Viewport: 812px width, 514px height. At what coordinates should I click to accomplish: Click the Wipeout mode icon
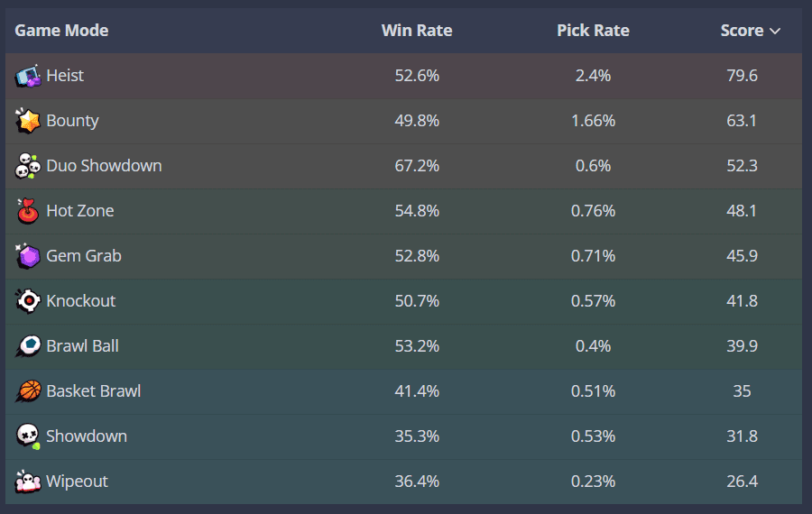[x=28, y=482]
